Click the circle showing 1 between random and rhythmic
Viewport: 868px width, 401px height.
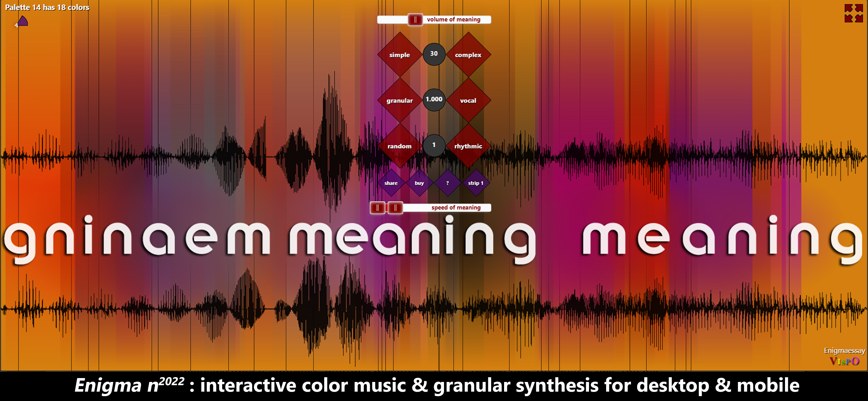434,145
